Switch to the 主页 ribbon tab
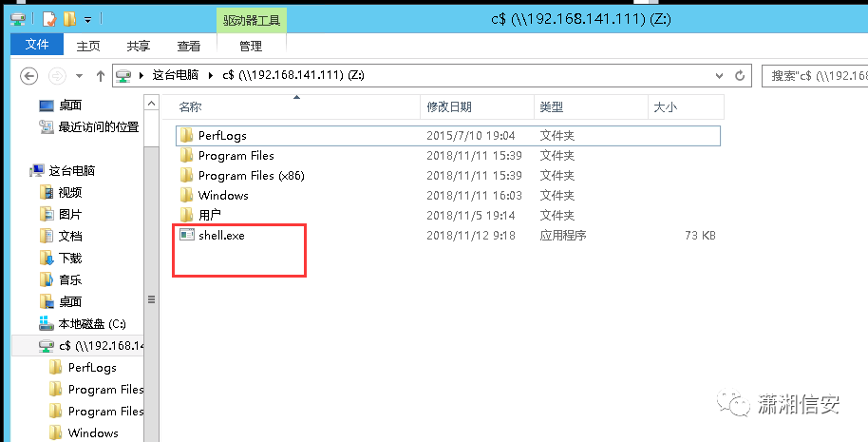This screenshot has height=442, width=868. (88, 46)
